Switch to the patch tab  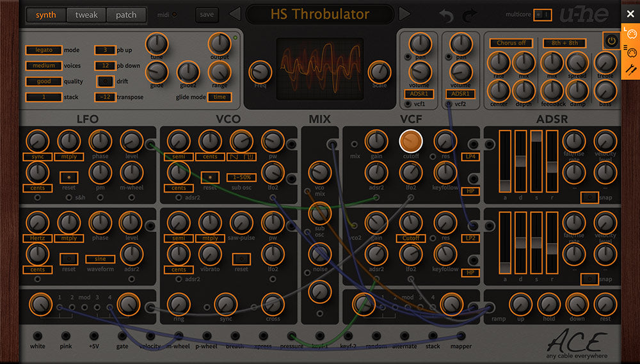(126, 15)
